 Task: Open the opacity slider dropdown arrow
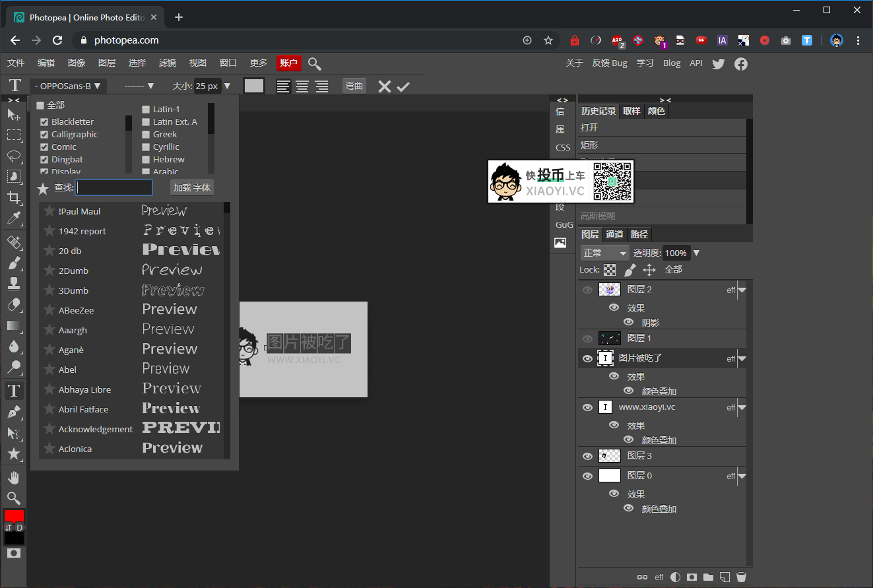coord(696,253)
